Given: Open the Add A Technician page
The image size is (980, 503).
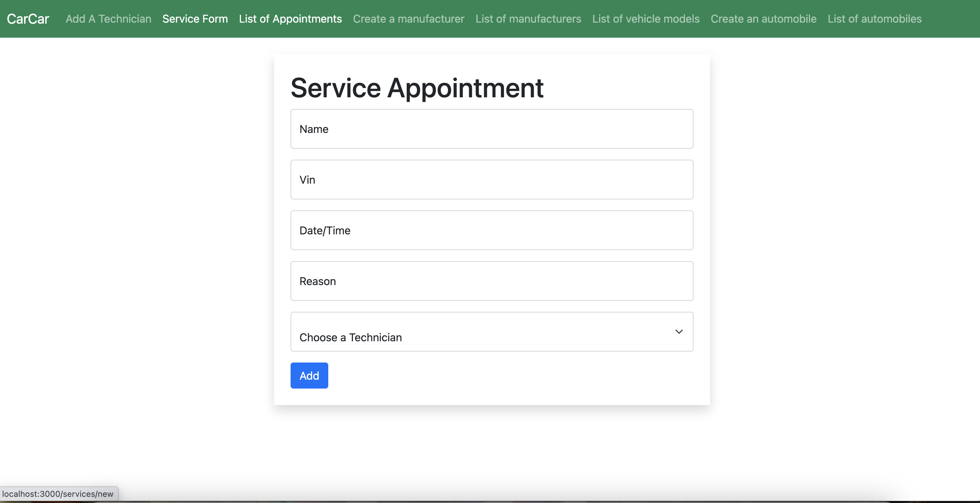Looking at the screenshot, I should [108, 19].
